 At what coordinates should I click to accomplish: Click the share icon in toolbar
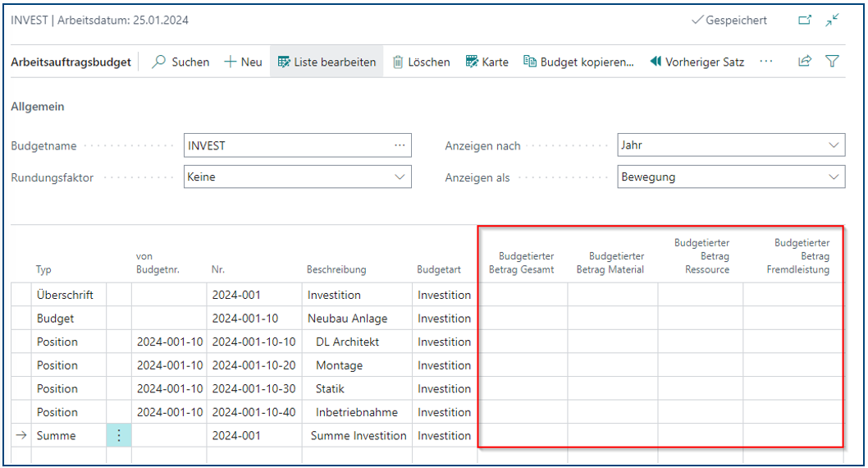805,62
